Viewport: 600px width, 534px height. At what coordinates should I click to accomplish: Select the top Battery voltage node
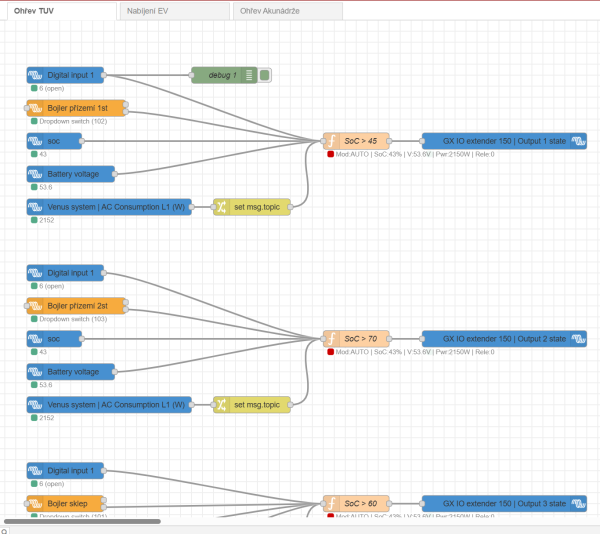point(71,174)
